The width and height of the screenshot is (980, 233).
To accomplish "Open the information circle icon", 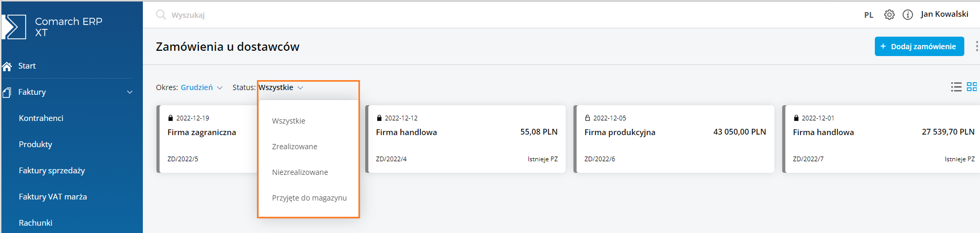I will pyautogui.click(x=908, y=15).
